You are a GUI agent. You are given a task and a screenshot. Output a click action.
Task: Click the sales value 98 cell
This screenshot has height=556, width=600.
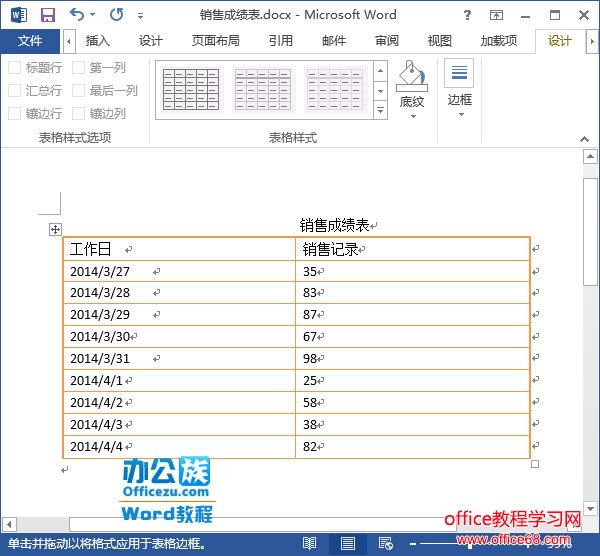pos(412,359)
